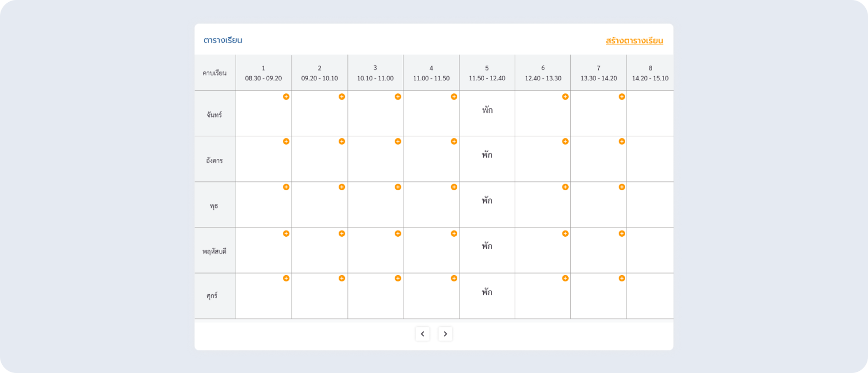
Task: Add a class on Monday period 6
Action: (566, 97)
